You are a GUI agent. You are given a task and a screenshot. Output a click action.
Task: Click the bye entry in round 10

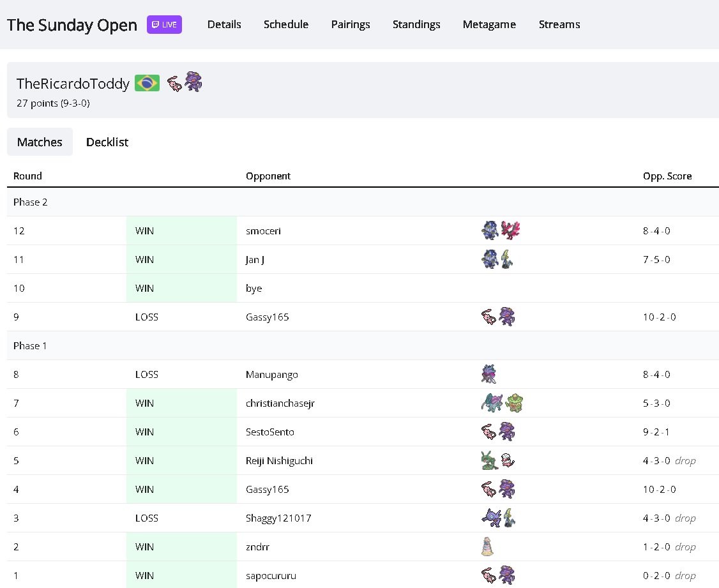click(254, 289)
